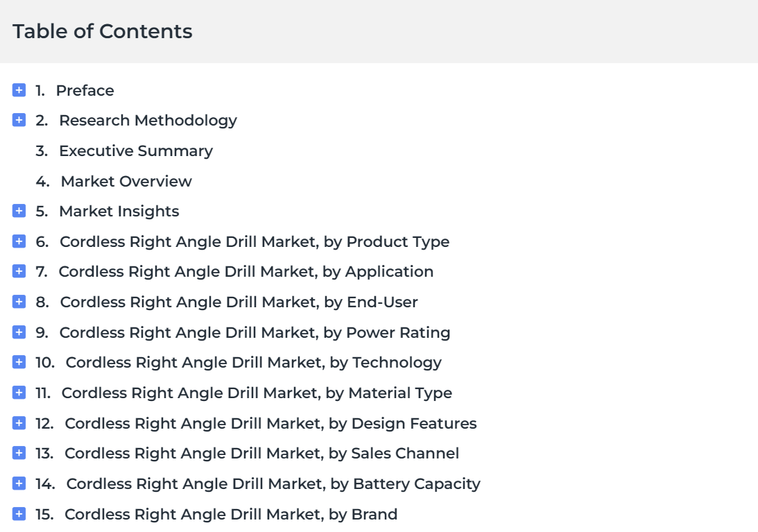This screenshot has height=532, width=758.
Task: Expand the by End-User chapter icon
Action: pos(19,302)
